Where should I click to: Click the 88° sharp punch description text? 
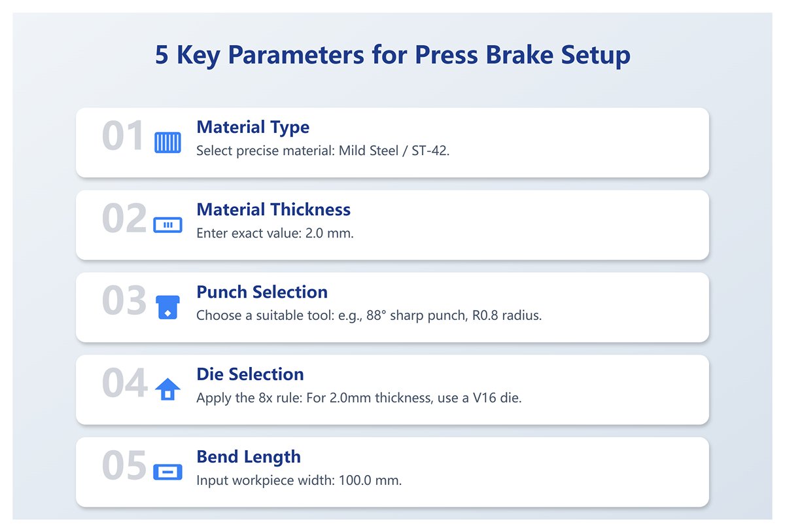coord(369,315)
